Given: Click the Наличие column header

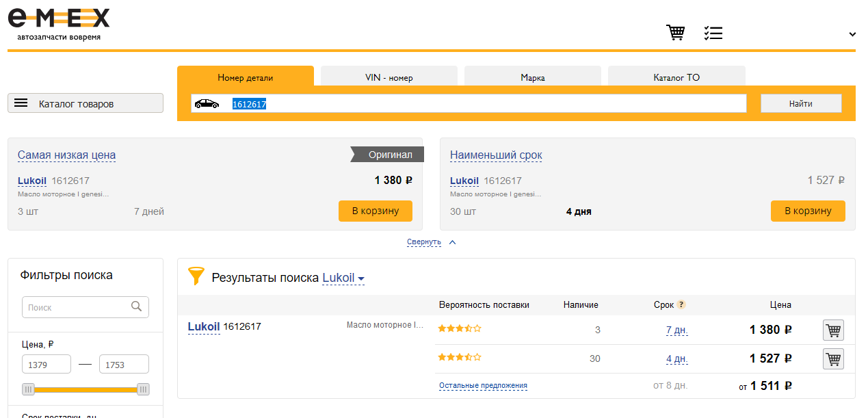Looking at the screenshot, I should tap(581, 305).
